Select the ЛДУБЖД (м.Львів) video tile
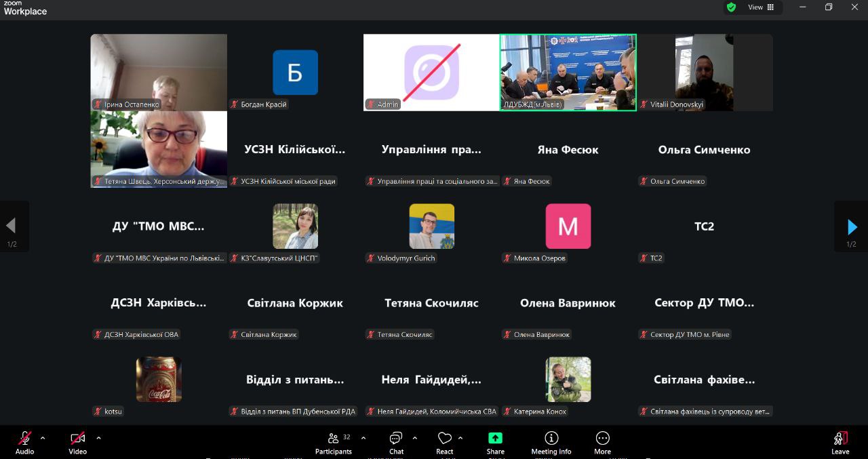Image resolution: width=868 pixels, height=459 pixels. pos(568,72)
